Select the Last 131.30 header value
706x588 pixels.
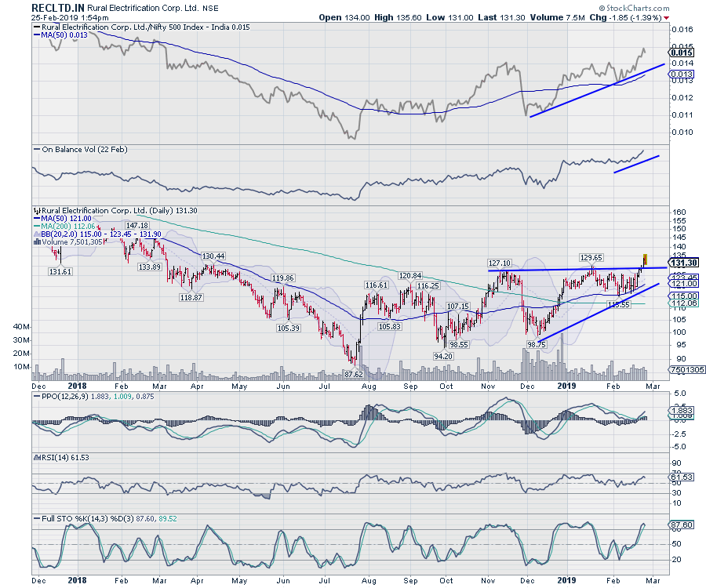click(x=501, y=17)
